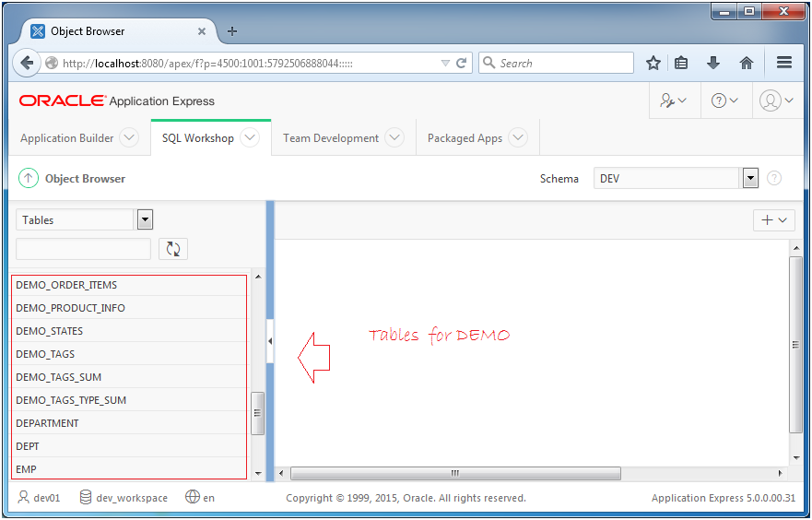Click the table list scroll-down arrow
This screenshot has height=520, width=812.
[x=258, y=473]
